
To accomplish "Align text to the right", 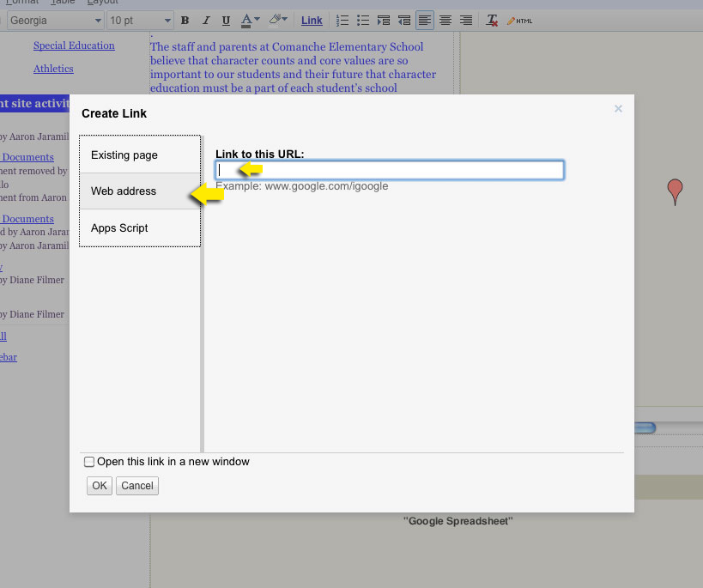I will point(466,21).
